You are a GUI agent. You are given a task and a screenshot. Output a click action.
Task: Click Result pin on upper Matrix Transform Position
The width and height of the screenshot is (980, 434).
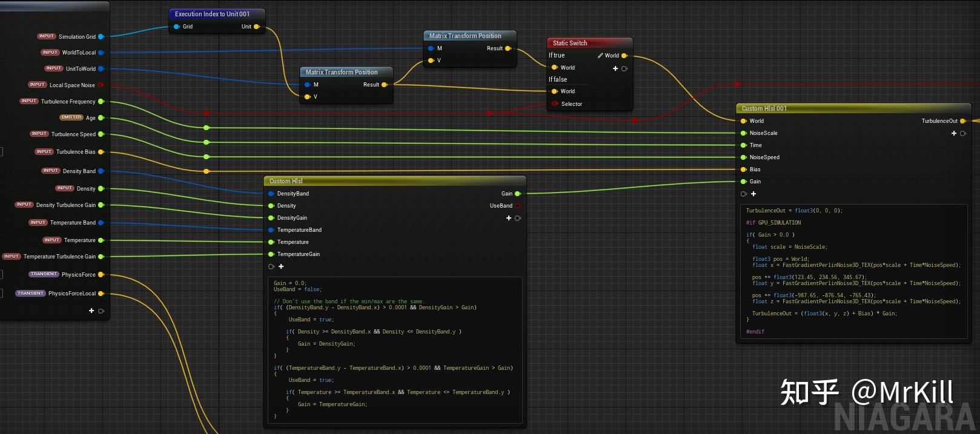coord(508,48)
